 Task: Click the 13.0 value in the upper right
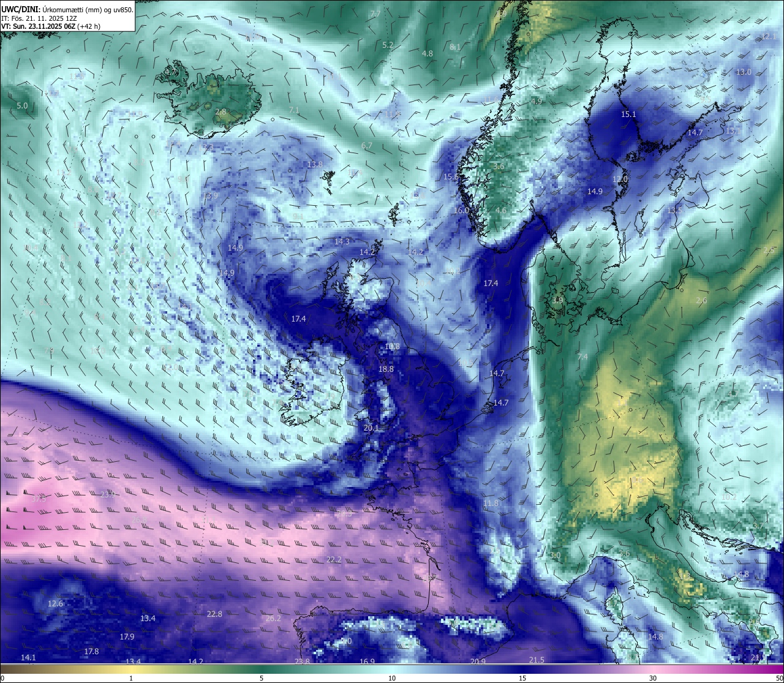click(x=744, y=72)
